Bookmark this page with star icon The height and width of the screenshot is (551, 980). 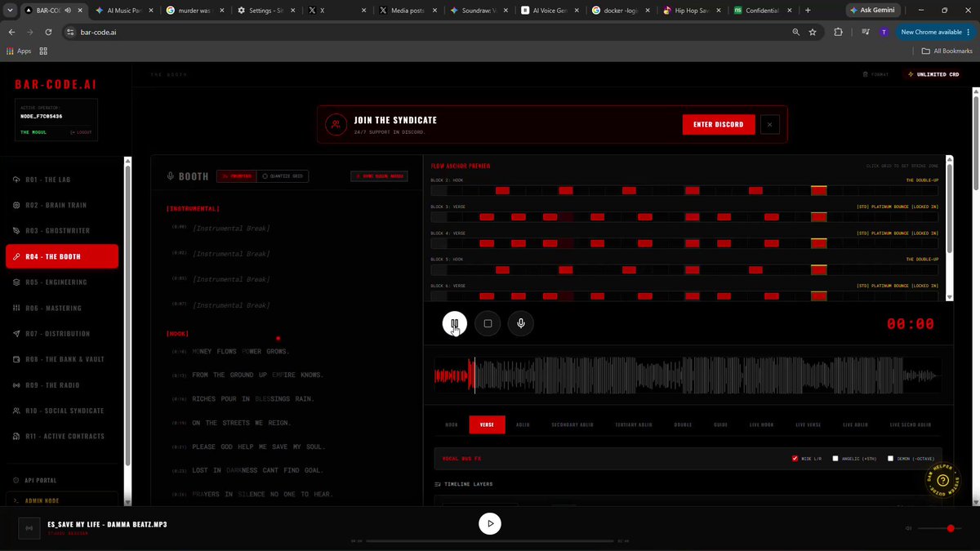813,32
